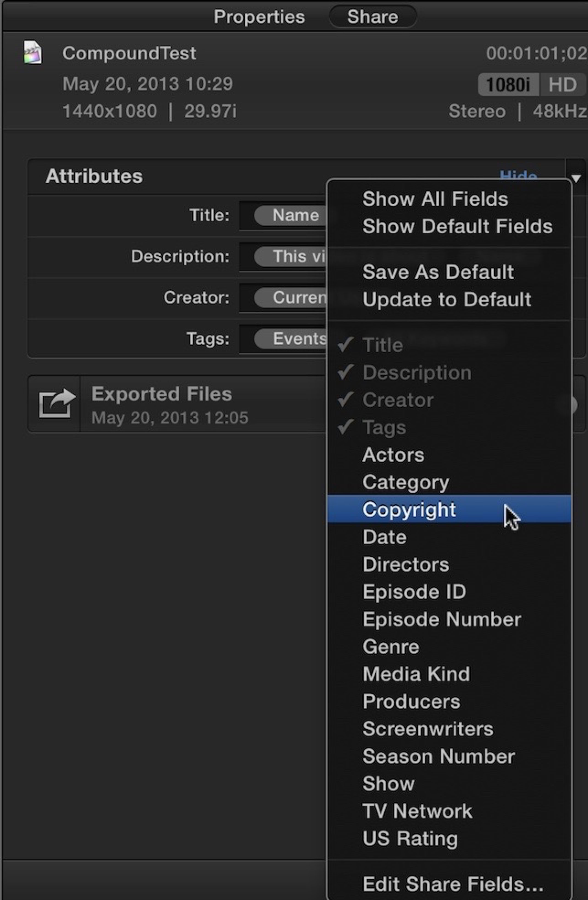Select the Share tab
Image resolution: width=588 pixels, height=900 pixels.
pyautogui.click(x=372, y=17)
